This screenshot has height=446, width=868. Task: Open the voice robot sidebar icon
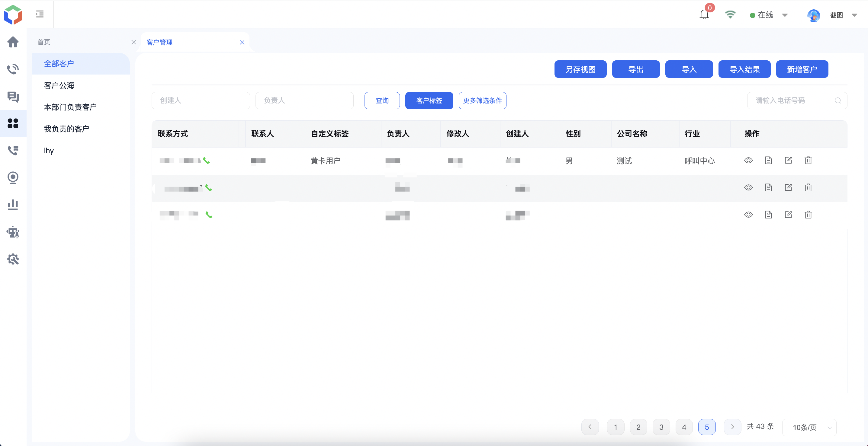pyautogui.click(x=13, y=232)
